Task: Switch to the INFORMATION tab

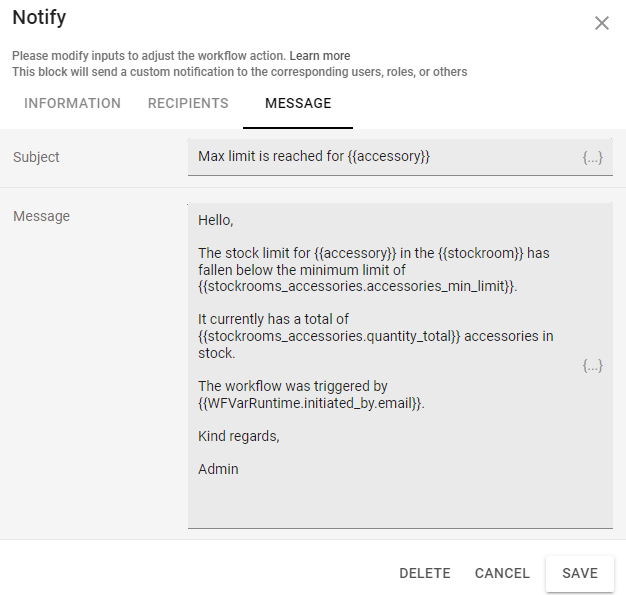Action: click(x=72, y=104)
